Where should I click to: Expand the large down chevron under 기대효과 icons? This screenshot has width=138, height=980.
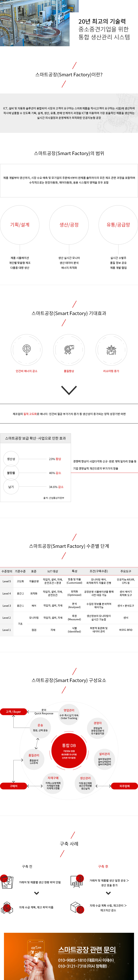(x=69, y=390)
